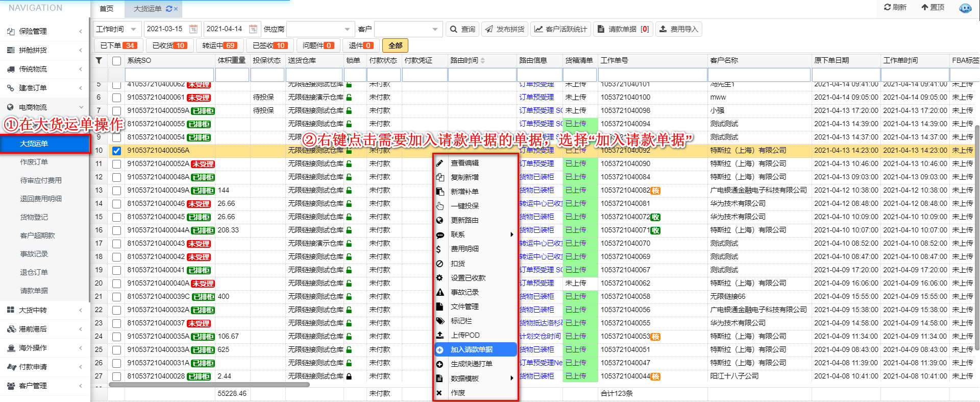980x402 pixels.
Task: Click the avatar icon in top right corner
Action: point(965,8)
